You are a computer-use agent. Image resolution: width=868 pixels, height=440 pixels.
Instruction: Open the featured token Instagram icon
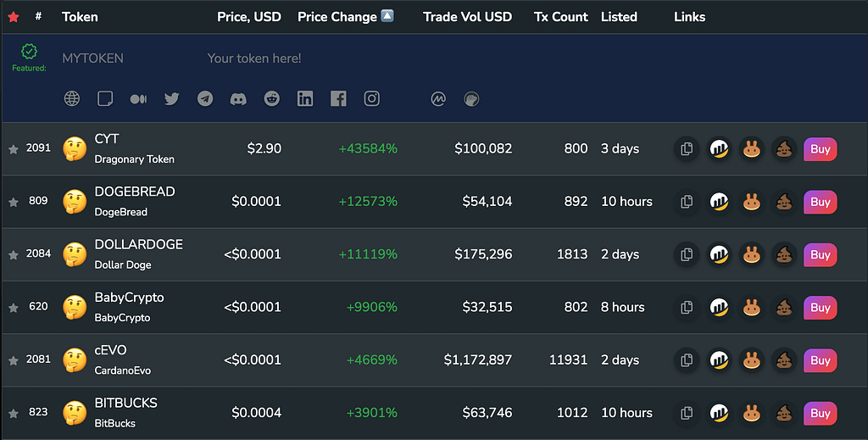[x=371, y=98]
